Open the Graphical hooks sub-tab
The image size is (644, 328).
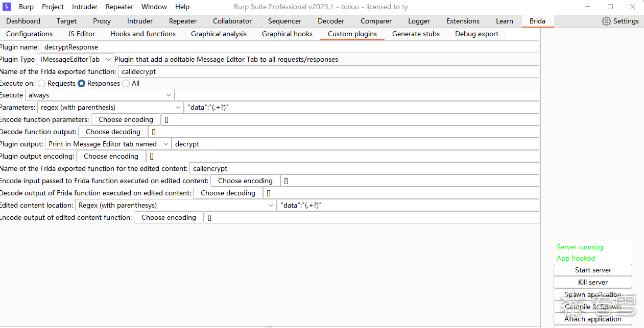click(288, 34)
